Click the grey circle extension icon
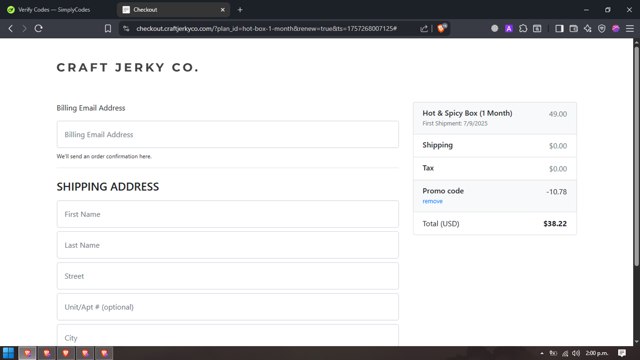The image size is (640, 360). click(495, 29)
